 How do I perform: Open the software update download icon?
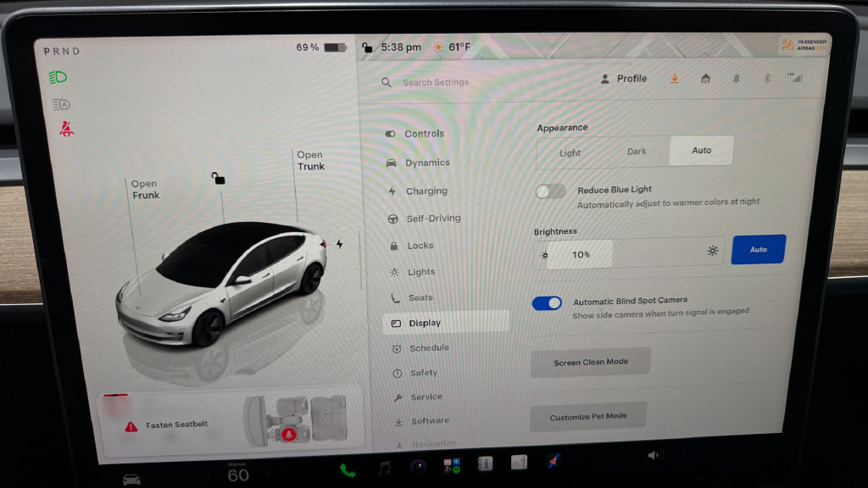tap(674, 79)
